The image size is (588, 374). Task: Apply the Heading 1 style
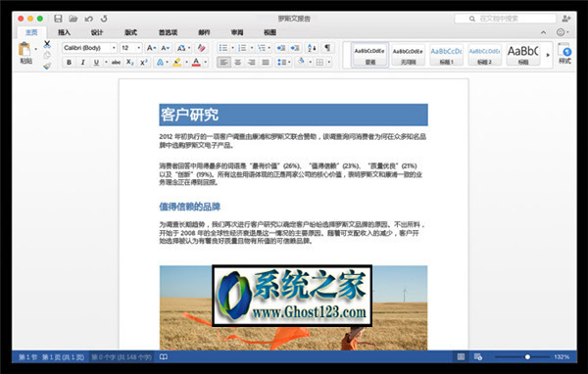tap(446, 55)
